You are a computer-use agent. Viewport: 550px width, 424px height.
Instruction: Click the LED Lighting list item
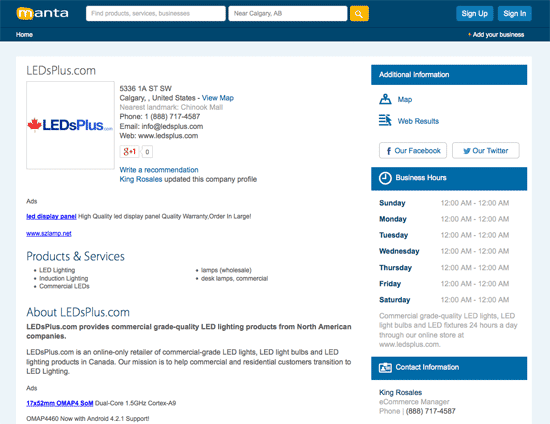tap(57, 270)
